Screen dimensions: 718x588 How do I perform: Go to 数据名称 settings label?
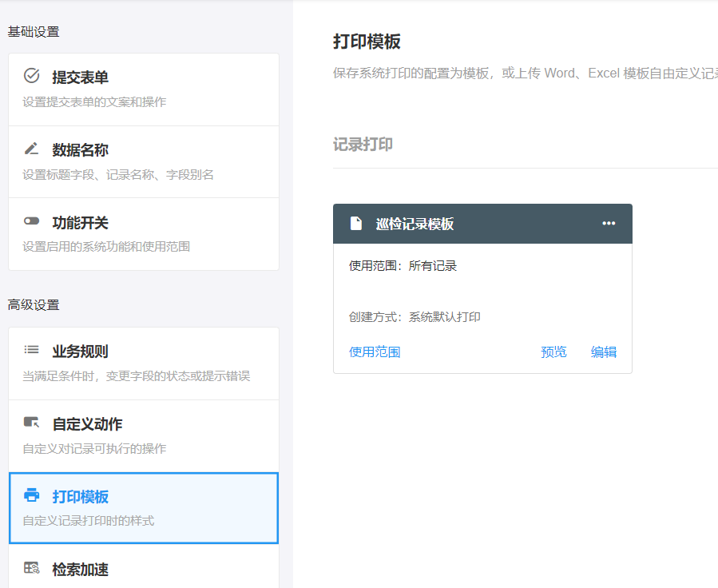[x=81, y=150]
